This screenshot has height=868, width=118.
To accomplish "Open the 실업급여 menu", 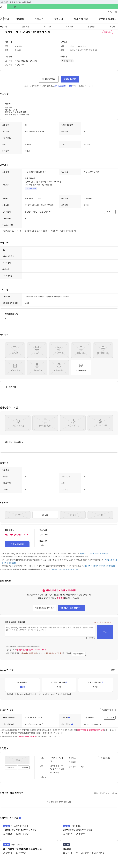I will tap(59, 19).
